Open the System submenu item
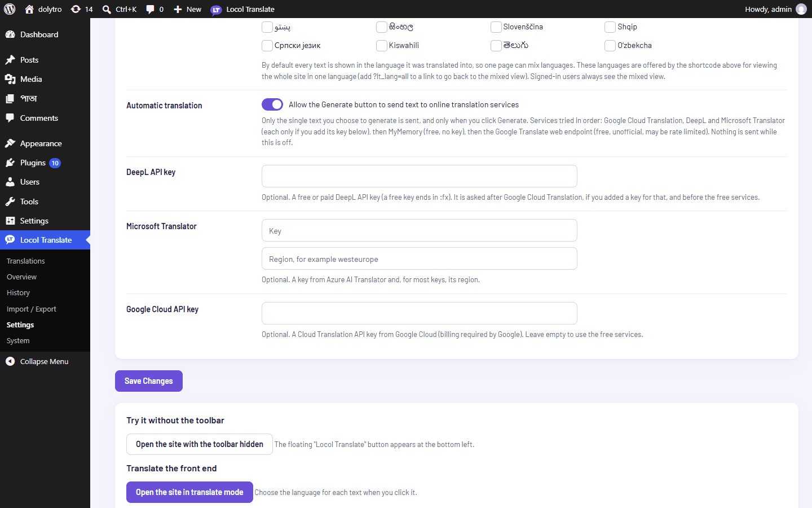The image size is (812, 508). tap(45, 340)
